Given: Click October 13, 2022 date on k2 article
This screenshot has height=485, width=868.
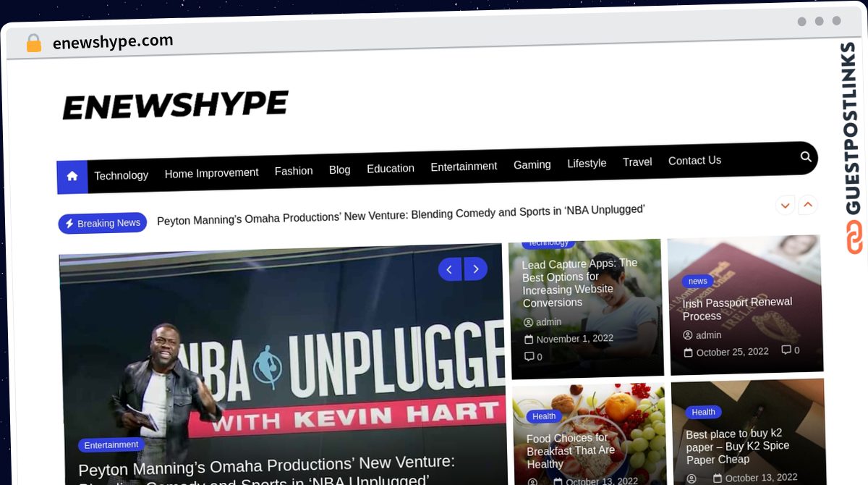Looking at the screenshot, I should tap(761, 478).
